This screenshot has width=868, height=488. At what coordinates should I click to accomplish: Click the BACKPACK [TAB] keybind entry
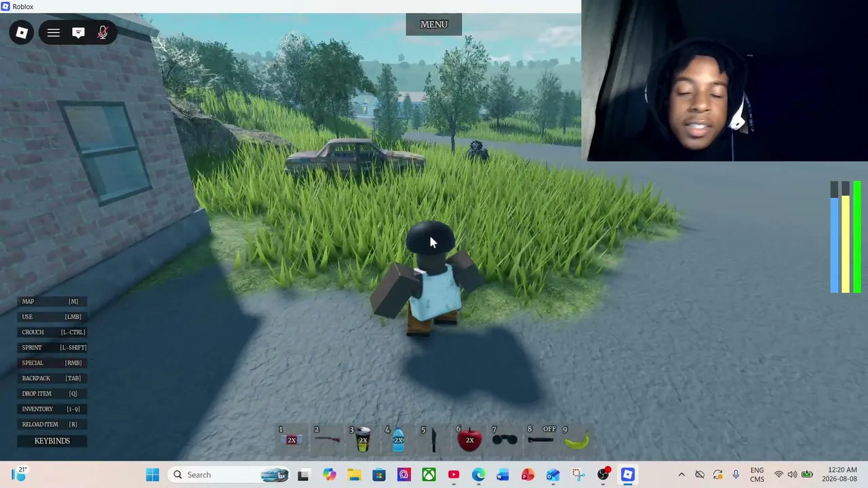pos(52,378)
